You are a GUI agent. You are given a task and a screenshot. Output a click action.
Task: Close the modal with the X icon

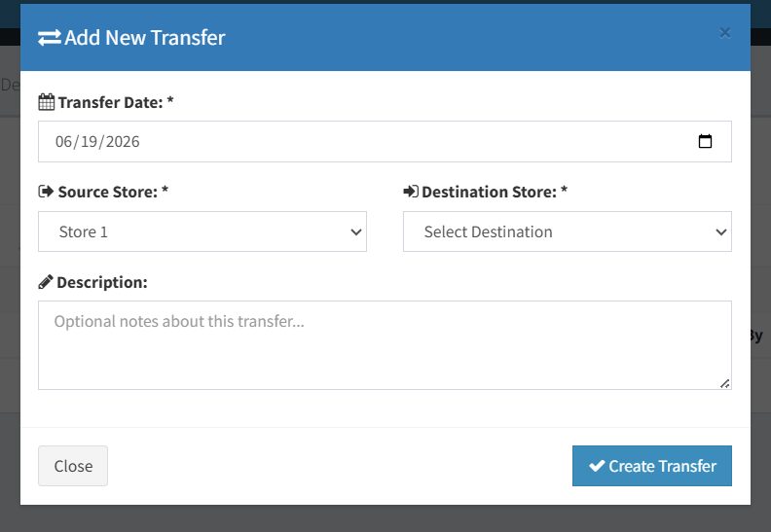[725, 33]
